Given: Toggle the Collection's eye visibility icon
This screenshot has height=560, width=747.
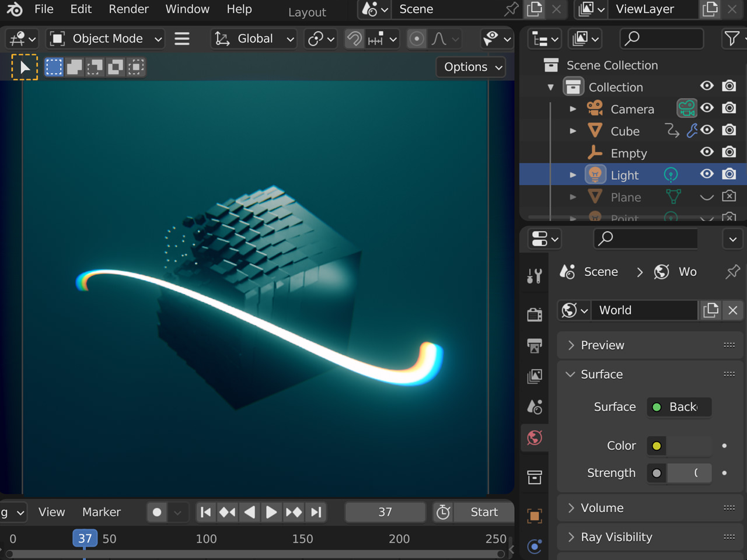Looking at the screenshot, I should (707, 86).
